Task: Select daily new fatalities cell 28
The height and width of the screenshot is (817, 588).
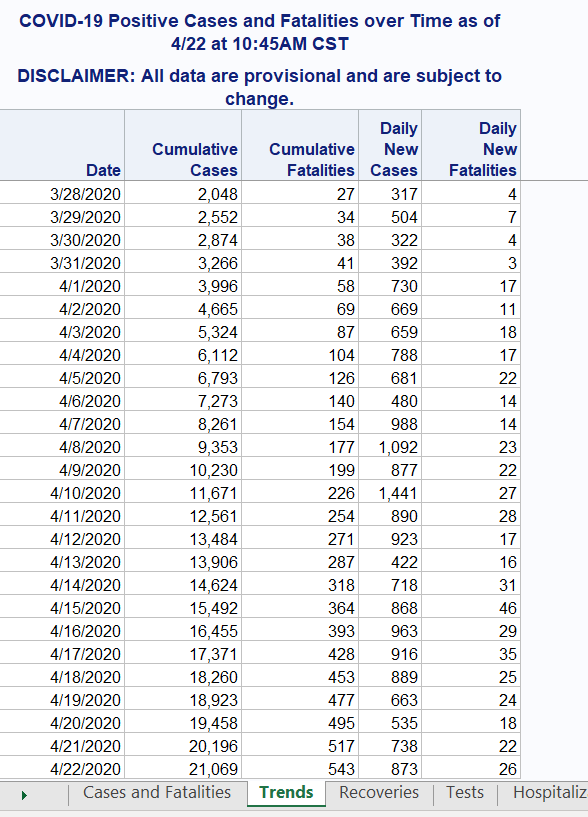Action: point(471,515)
